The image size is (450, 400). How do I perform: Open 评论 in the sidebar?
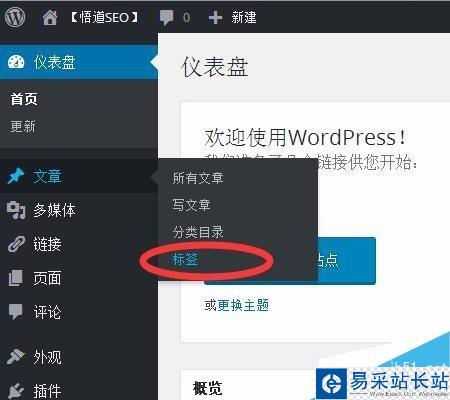[x=47, y=312]
